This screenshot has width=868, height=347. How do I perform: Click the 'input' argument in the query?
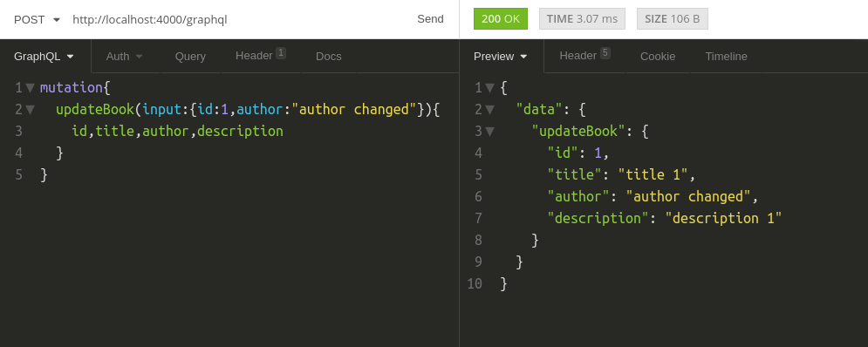pos(161,109)
